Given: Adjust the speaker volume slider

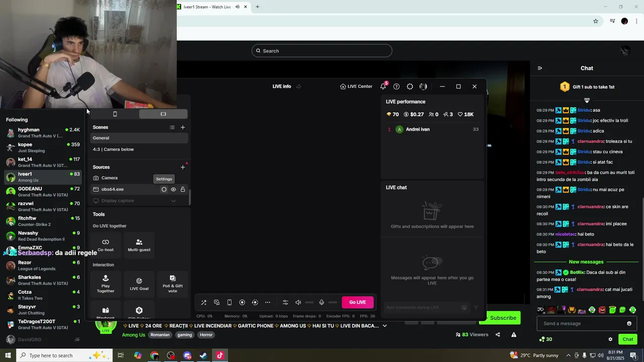Looking at the screenshot, I should [309, 303].
